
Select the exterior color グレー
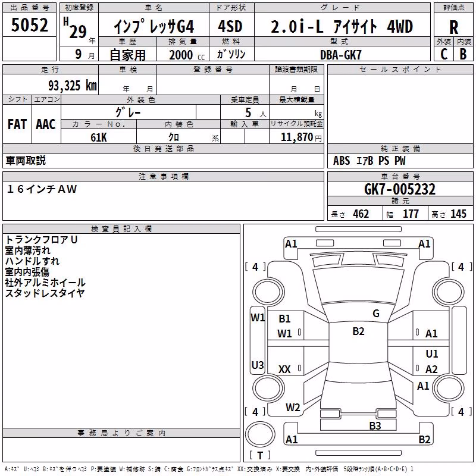click(x=128, y=112)
